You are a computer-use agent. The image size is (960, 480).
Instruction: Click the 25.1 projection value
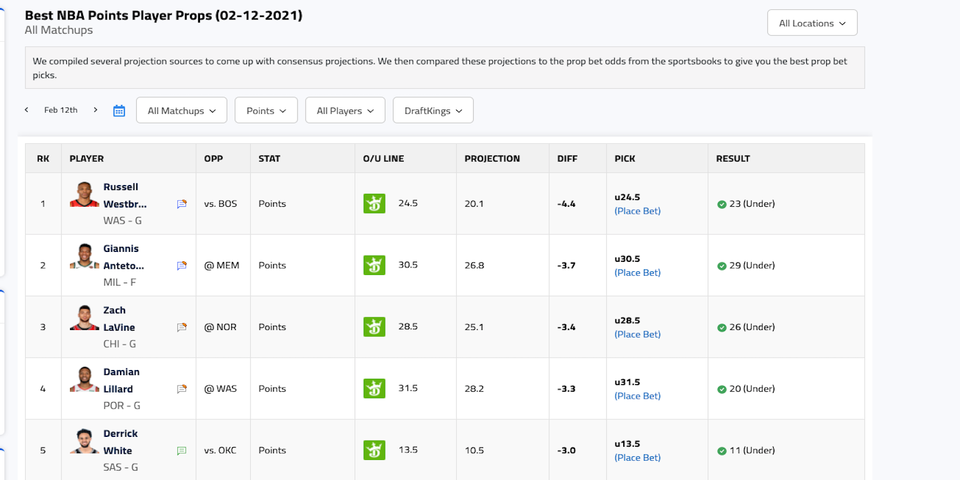tap(474, 328)
